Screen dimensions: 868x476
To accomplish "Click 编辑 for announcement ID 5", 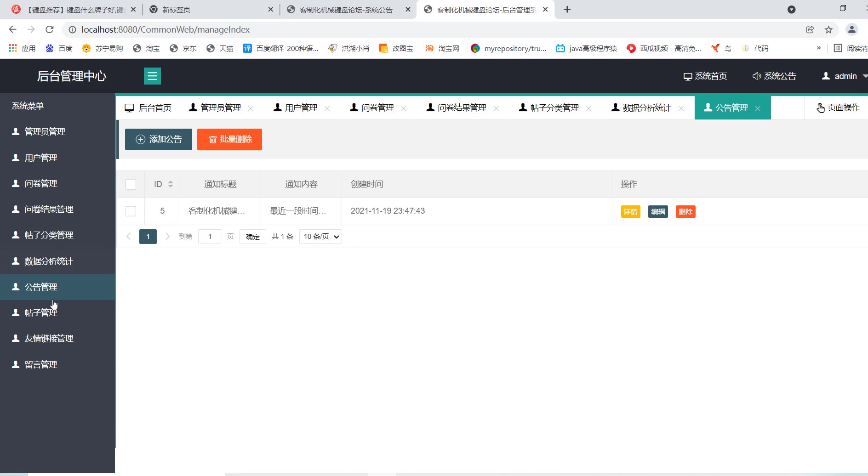I will pyautogui.click(x=658, y=212).
